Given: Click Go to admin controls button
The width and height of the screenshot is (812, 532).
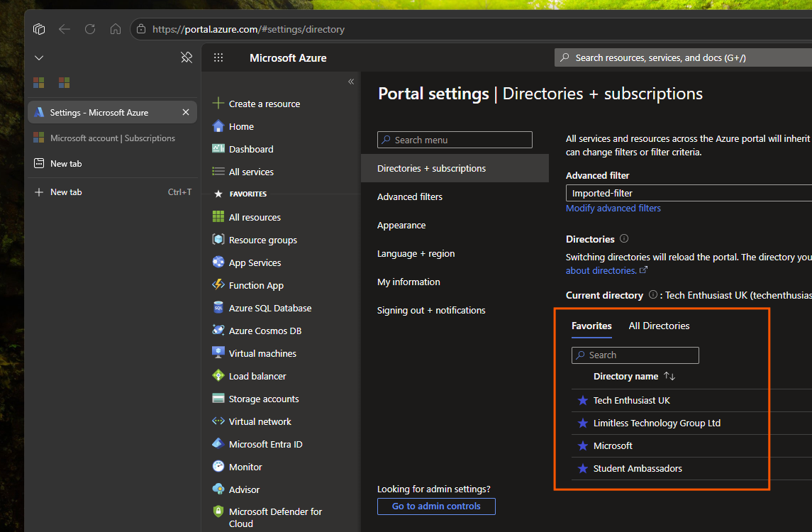Looking at the screenshot, I should click(x=436, y=506).
